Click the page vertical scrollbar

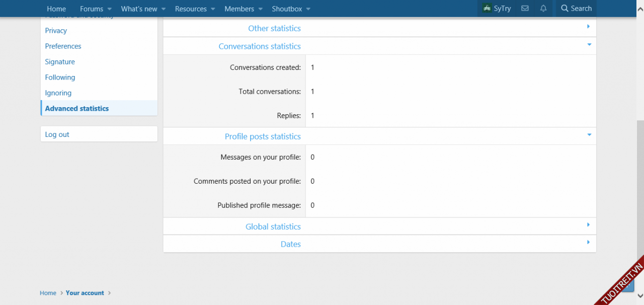point(640,201)
